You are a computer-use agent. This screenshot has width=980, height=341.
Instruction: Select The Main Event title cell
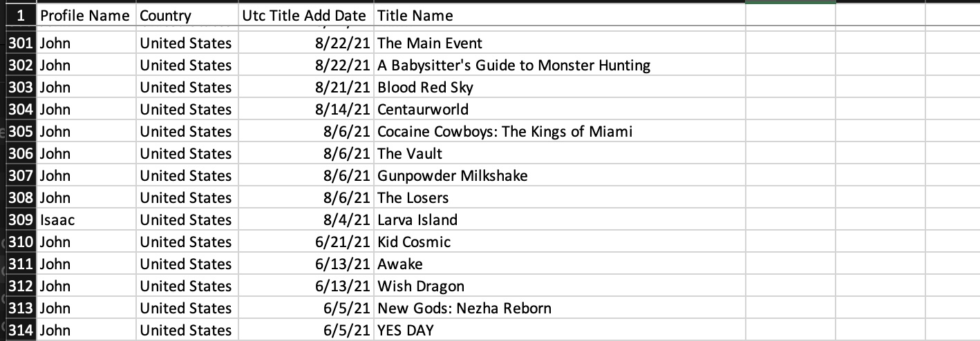point(430,43)
